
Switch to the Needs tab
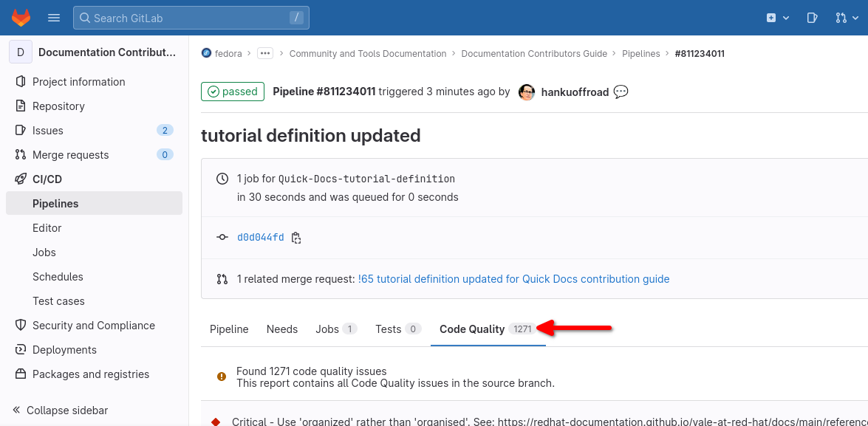point(282,329)
